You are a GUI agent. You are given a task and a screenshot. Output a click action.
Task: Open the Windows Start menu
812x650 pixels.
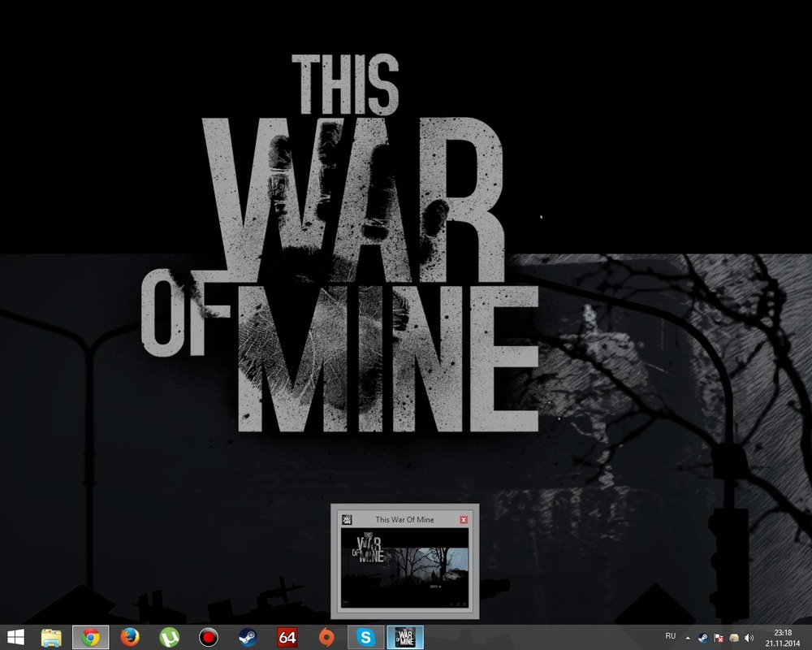(x=15, y=637)
